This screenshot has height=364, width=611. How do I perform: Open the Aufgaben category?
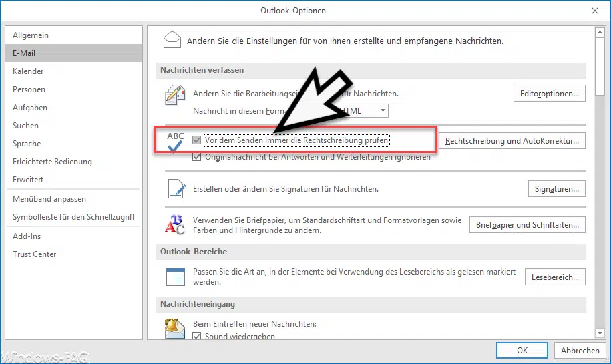pos(74,107)
